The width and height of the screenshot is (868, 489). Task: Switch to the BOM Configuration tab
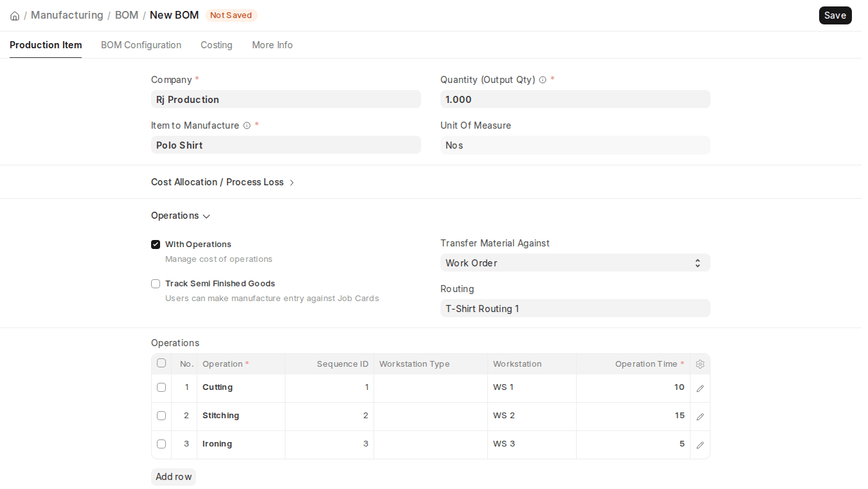(x=141, y=45)
